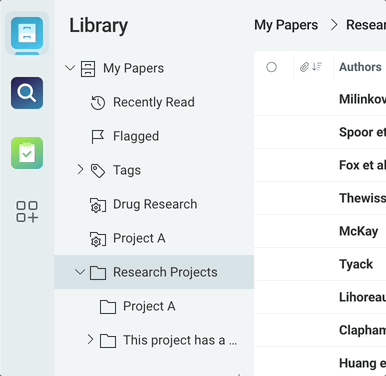Image resolution: width=386 pixels, height=376 pixels.
Task: Expand the 'This project has a ...' folder
Action: (x=90, y=339)
